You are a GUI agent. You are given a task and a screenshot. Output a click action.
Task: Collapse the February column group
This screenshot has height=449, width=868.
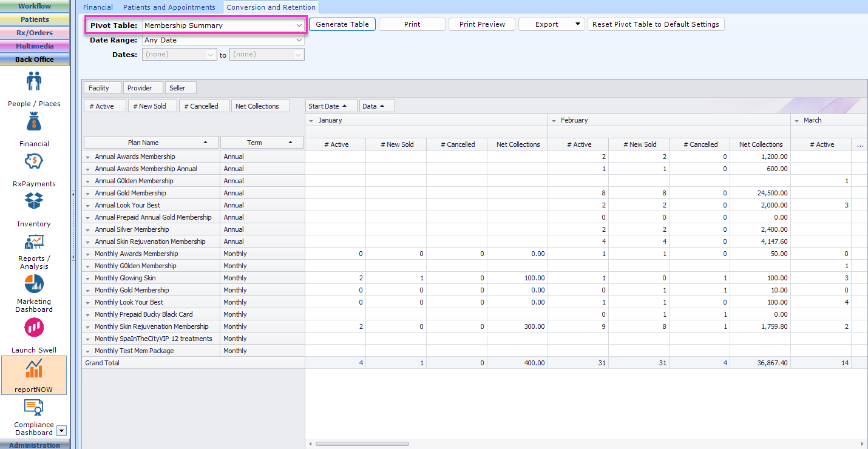(554, 121)
